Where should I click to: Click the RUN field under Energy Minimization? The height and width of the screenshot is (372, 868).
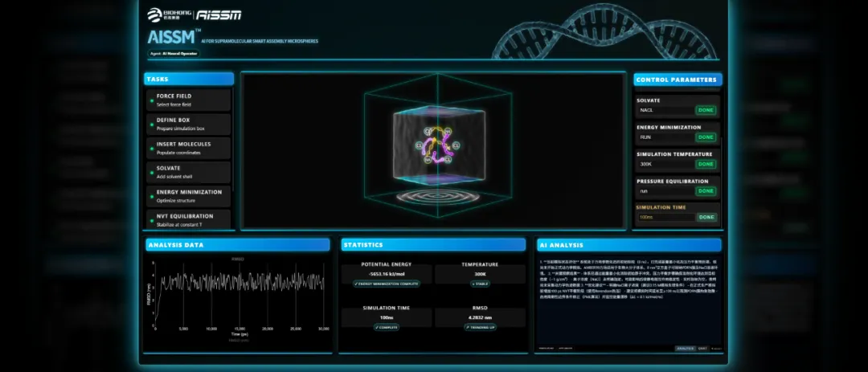point(666,137)
